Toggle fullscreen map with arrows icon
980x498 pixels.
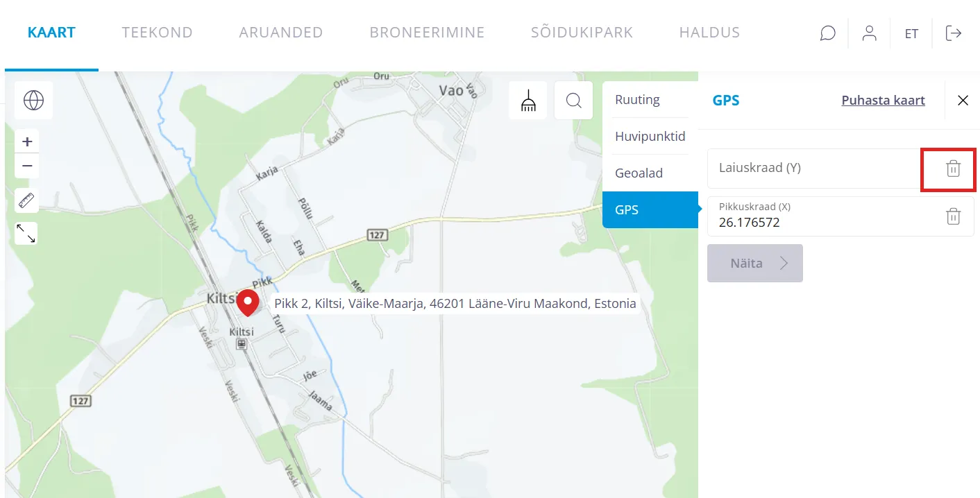coord(26,233)
